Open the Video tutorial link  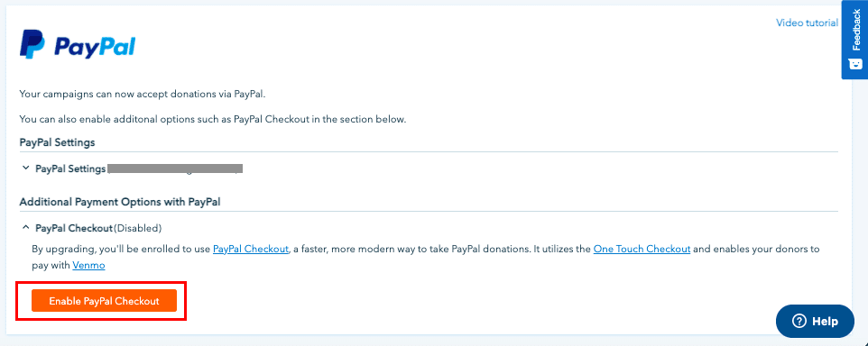point(807,23)
